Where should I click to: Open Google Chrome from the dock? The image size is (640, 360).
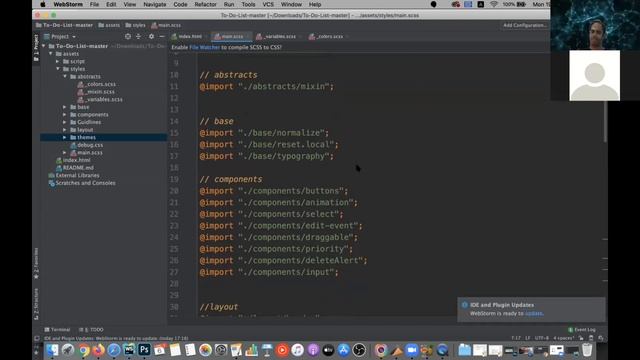[83, 350]
